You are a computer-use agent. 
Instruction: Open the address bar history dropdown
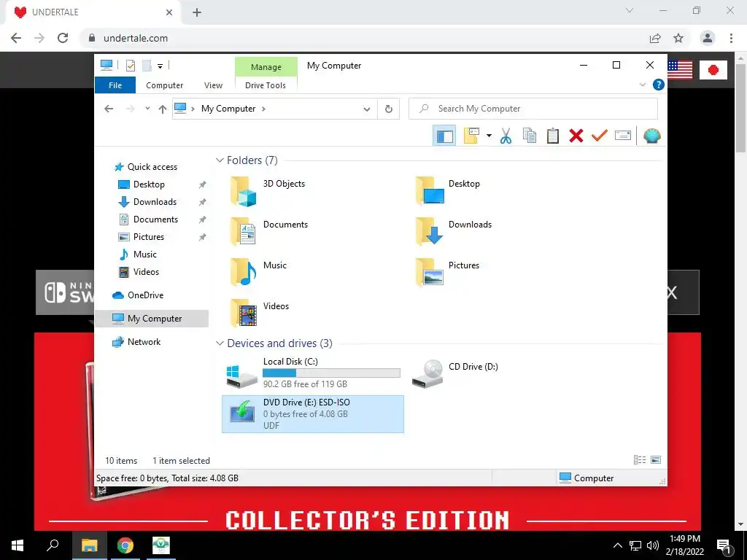click(x=366, y=109)
